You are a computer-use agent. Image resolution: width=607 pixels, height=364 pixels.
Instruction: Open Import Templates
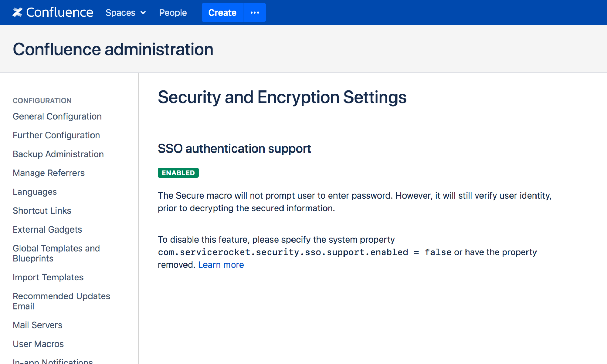click(48, 277)
